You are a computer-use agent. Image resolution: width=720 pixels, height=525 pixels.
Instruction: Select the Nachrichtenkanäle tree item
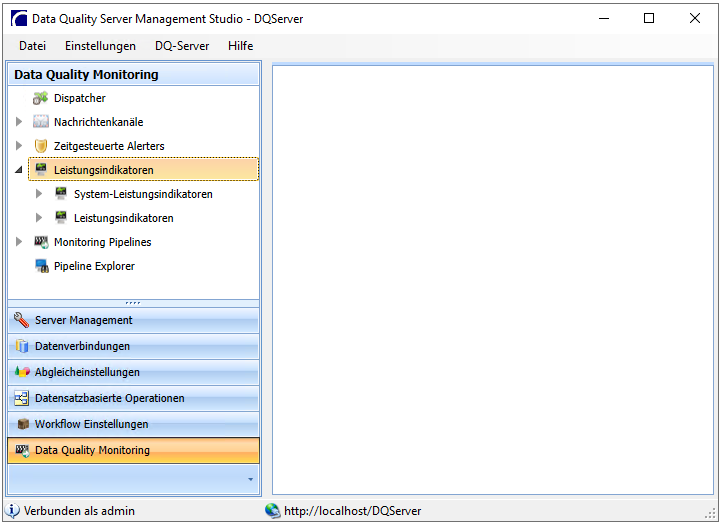pos(98,122)
